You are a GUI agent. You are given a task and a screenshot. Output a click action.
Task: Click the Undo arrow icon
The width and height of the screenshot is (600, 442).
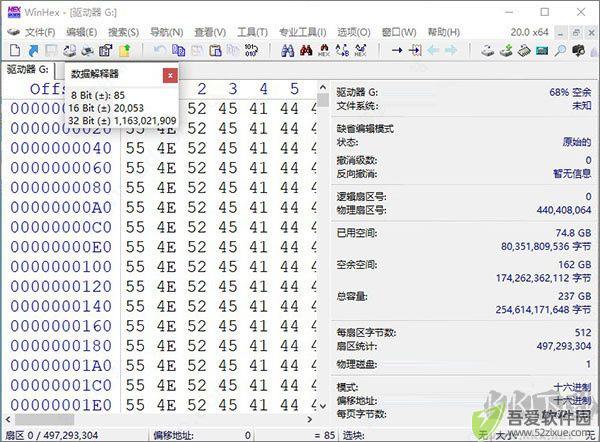[159, 50]
